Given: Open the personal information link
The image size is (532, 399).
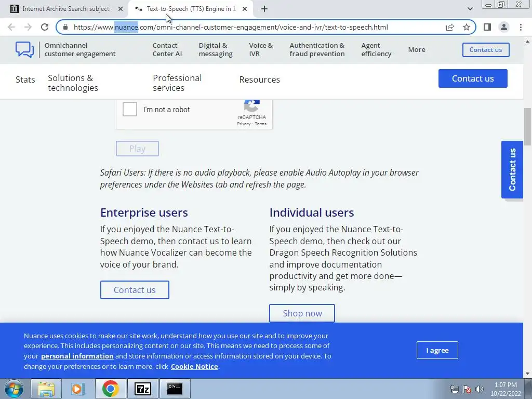Looking at the screenshot, I should click(x=77, y=356).
